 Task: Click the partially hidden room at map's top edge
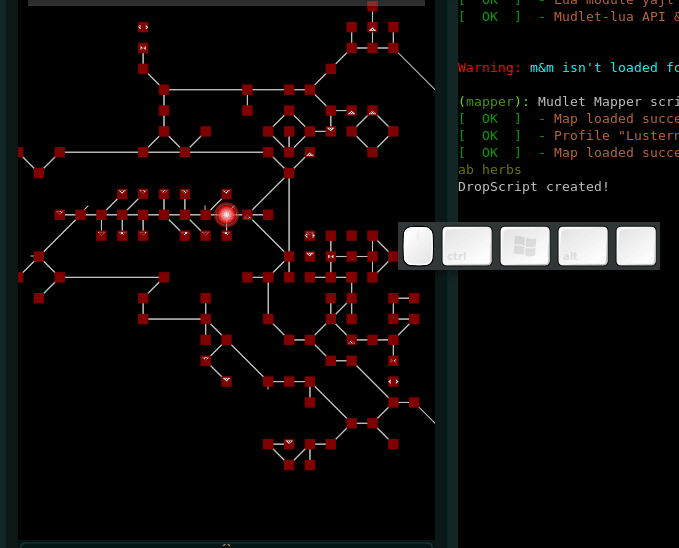tap(372, 6)
